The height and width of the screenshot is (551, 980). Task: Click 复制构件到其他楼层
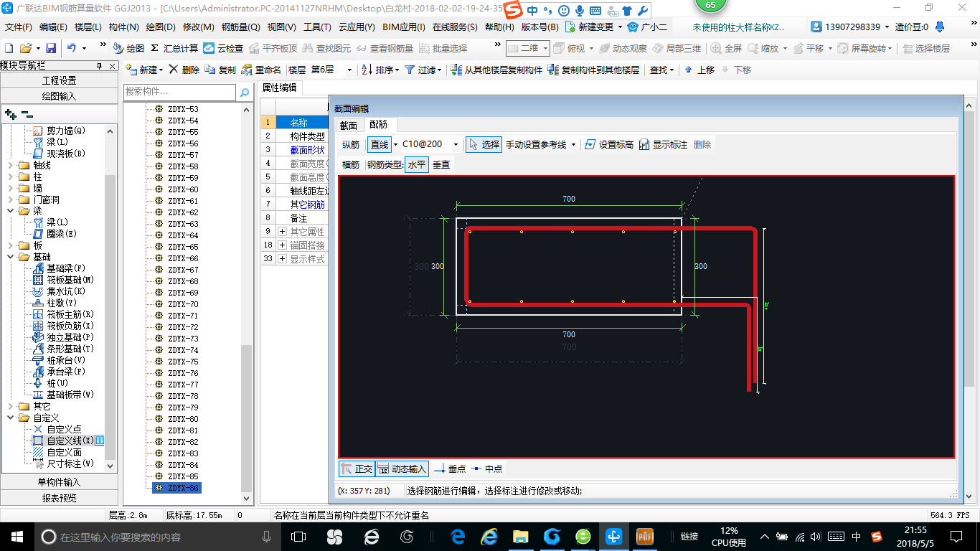(x=593, y=70)
